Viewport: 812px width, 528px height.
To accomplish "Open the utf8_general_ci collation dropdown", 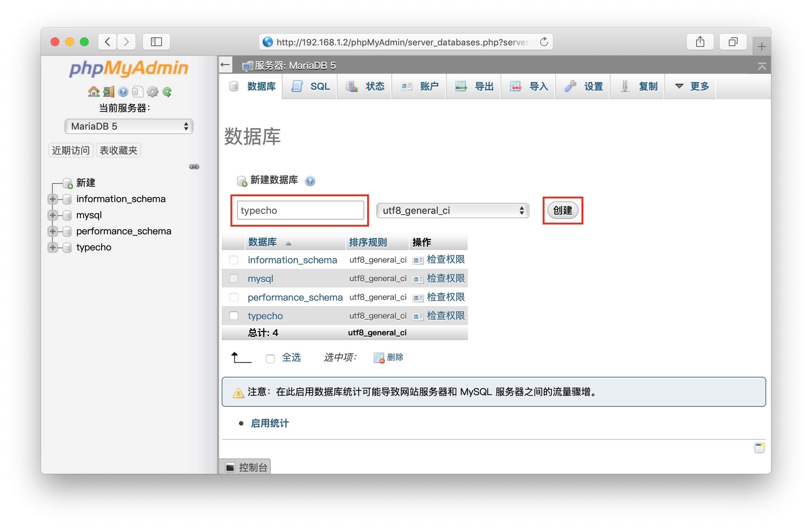I will 453,211.
